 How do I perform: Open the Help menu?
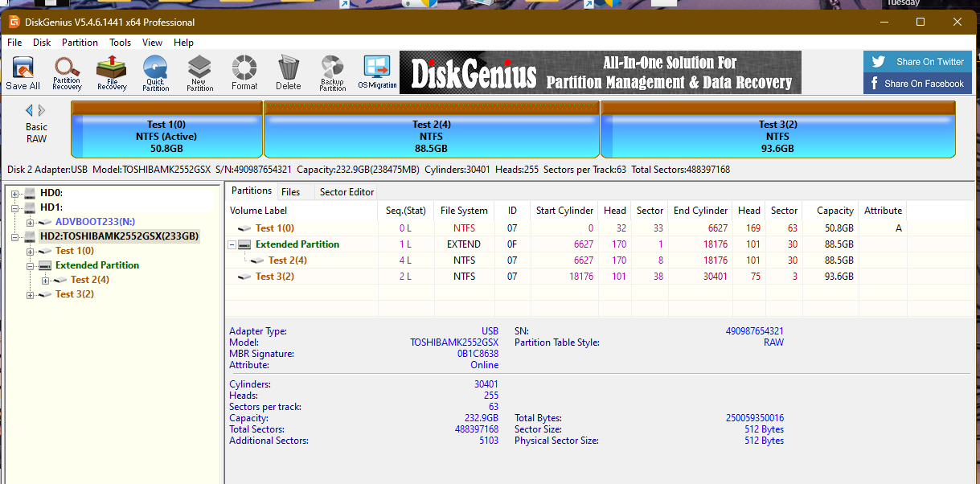[x=183, y=43]
